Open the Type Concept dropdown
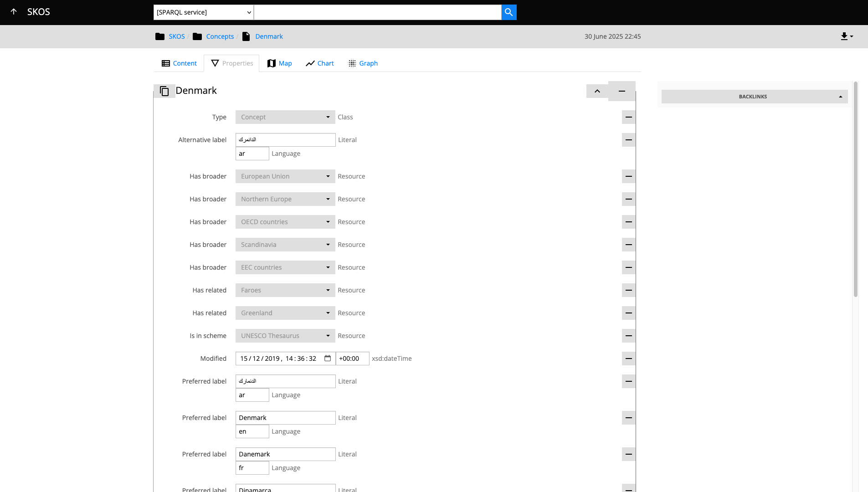868x492 pixels. pyautogui.click(x=285, y=117)
